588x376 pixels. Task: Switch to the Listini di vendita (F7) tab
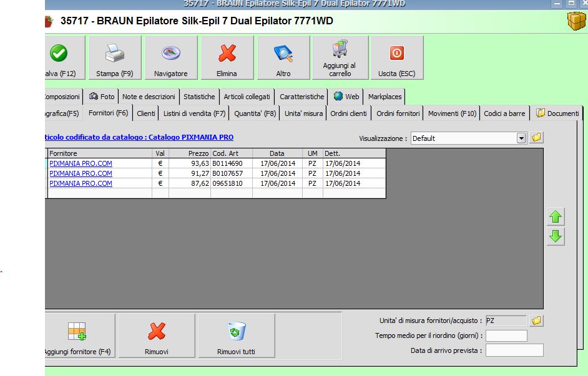[x=194, y=113]
